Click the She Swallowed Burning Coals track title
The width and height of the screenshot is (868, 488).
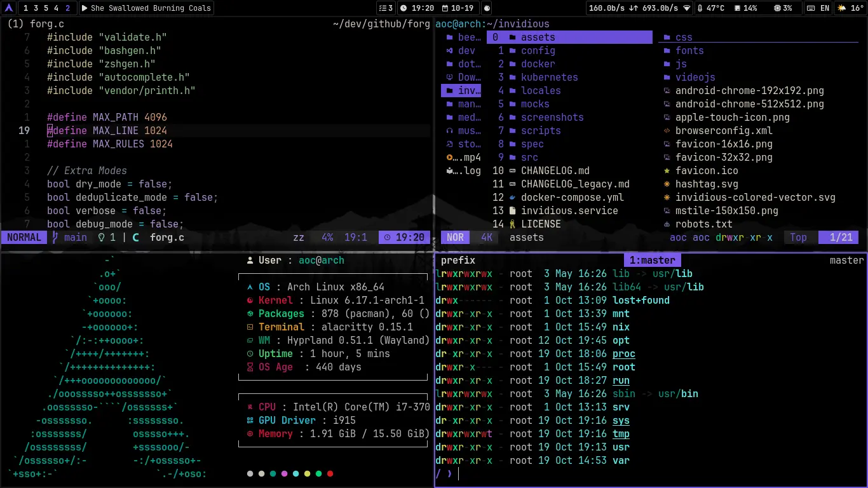point(151,8)
